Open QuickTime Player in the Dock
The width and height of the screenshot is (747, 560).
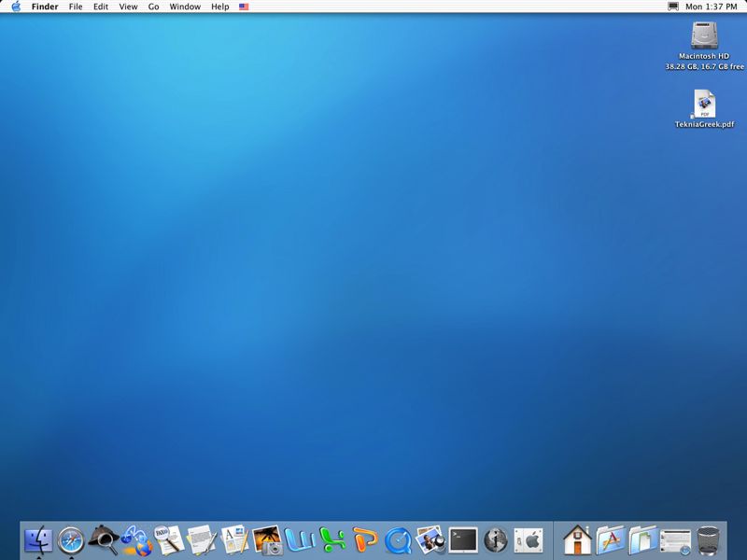[398, 539]
